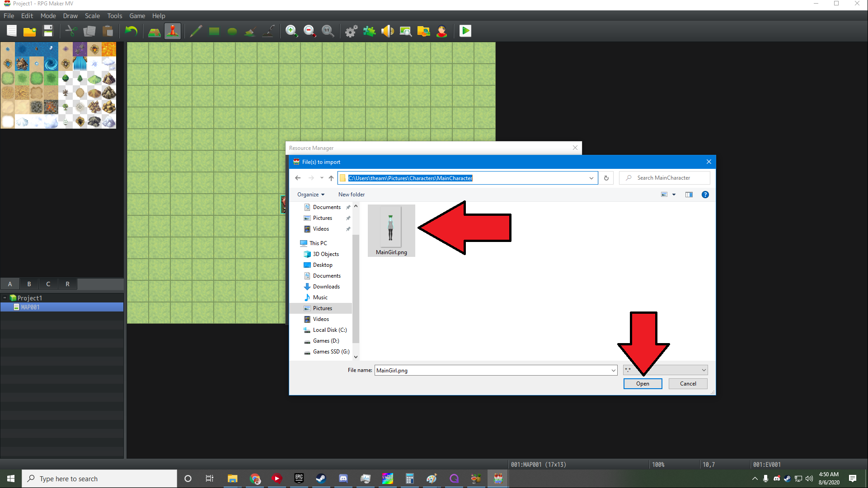The height and width of the screenshot is (488, 868).
Task: Open the Sound Test speaker icon
Action: click(387, 31)
